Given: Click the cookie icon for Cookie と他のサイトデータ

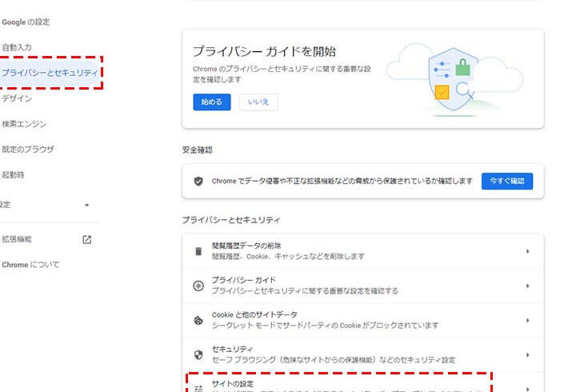Looking at the screenshot, I should click(198, 320).
